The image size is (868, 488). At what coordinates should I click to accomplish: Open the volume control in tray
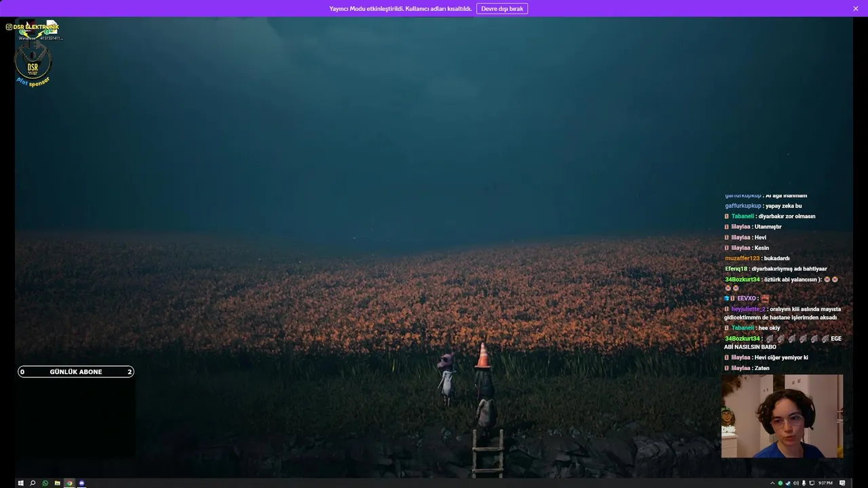(796, 483)
